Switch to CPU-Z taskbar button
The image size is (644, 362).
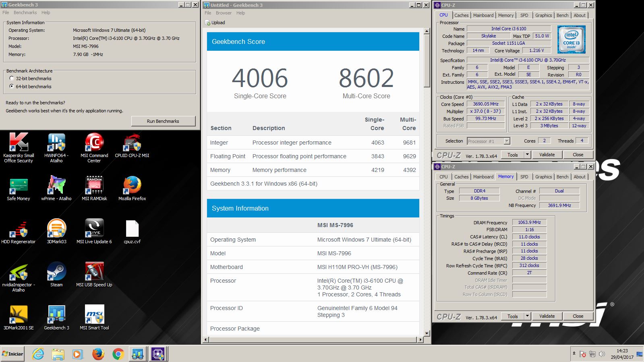[158, 354]
